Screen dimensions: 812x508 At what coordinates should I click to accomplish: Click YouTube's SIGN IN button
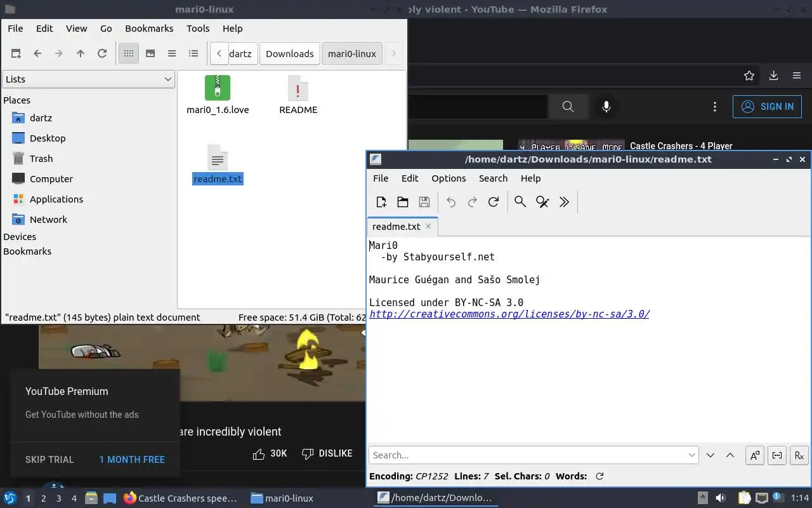(x=767, y=107)
